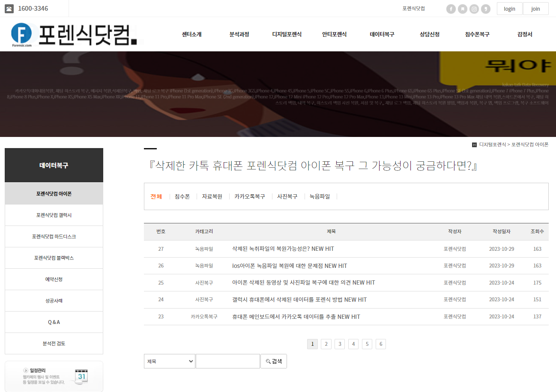Open sidebar item 포렌식닷컴 갤럭시

54,215
